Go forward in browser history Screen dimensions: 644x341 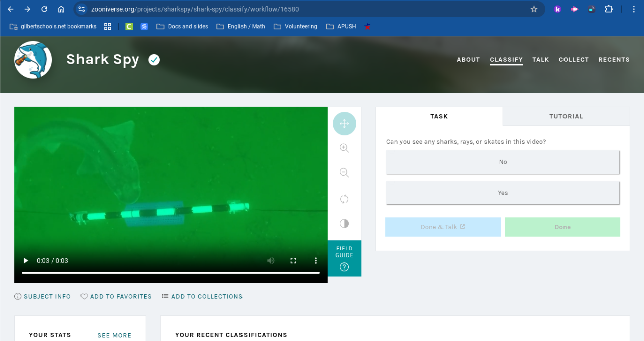pyautogui.click(x=27, y=9)
